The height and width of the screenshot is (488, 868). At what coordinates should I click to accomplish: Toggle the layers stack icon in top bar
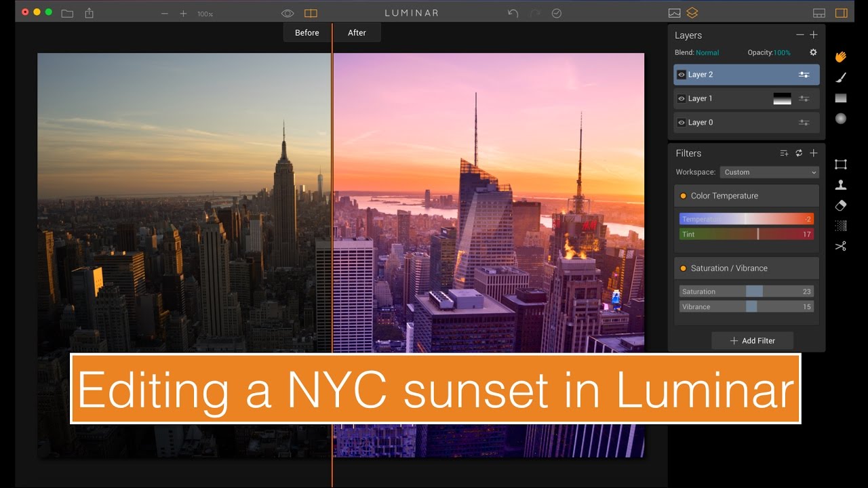pyautogui.click(x=692, y=13)
